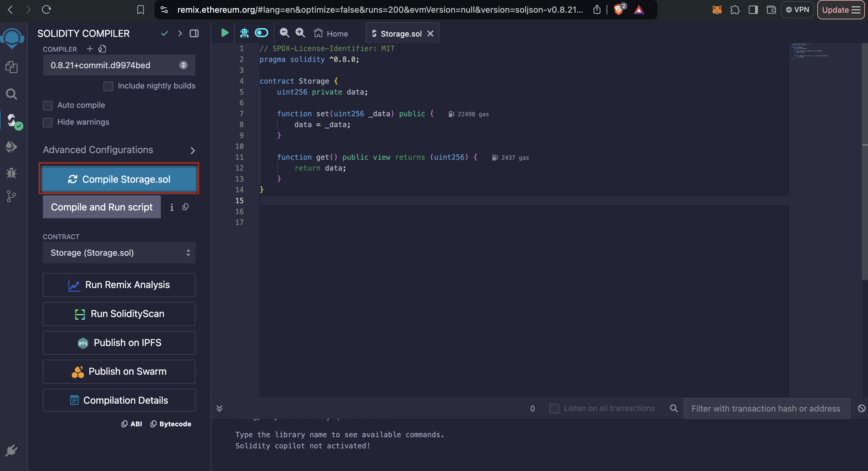Click Publish on Swarm button

tap(119, 372)
